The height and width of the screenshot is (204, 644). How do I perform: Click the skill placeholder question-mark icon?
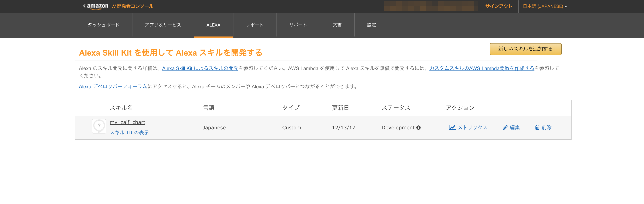pyautogui.click(x=99, y=126)
